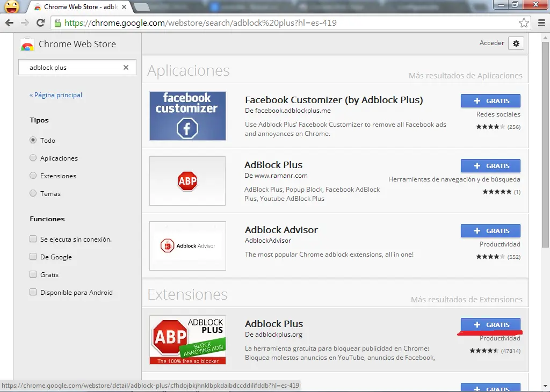Click the Acceder sign-in link

492,43
